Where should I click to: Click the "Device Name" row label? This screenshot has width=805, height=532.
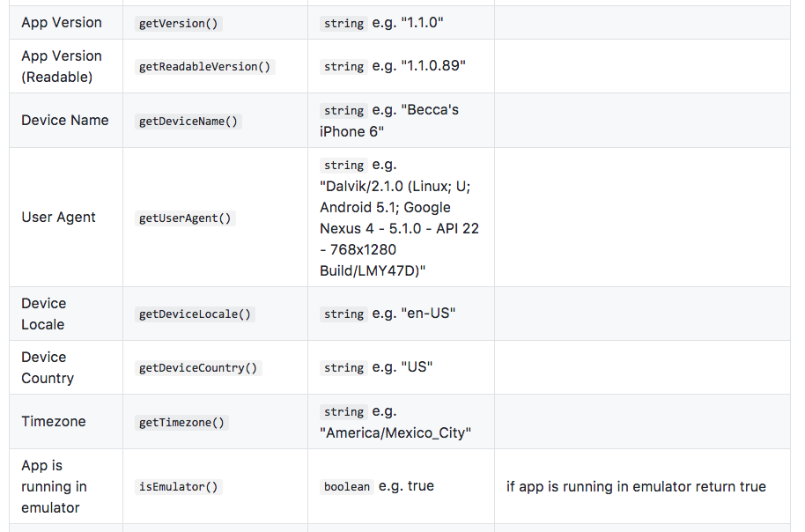(x=65, y=121)
